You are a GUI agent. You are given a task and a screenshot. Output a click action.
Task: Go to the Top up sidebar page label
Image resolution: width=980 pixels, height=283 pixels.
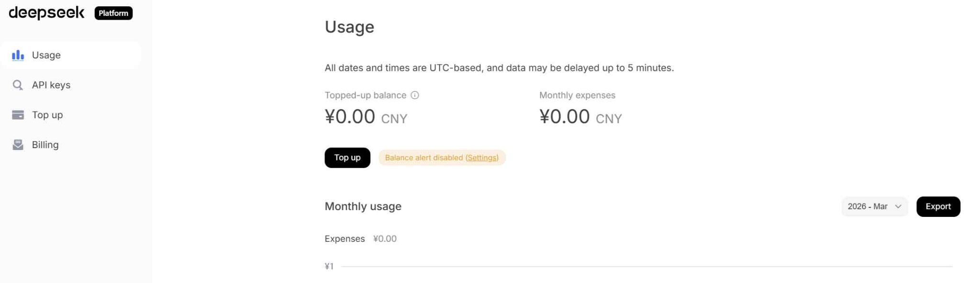tap(47, 115)
